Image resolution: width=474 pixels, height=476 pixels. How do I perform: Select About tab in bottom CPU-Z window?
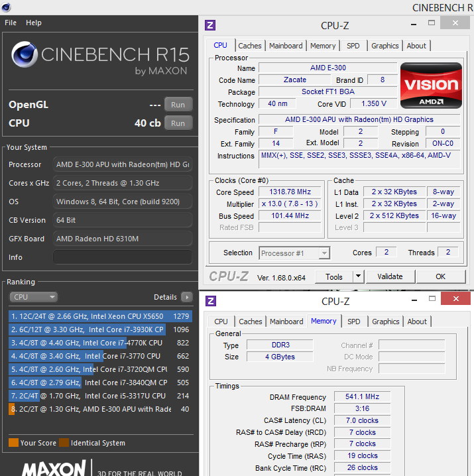click(x=417, y=322)
